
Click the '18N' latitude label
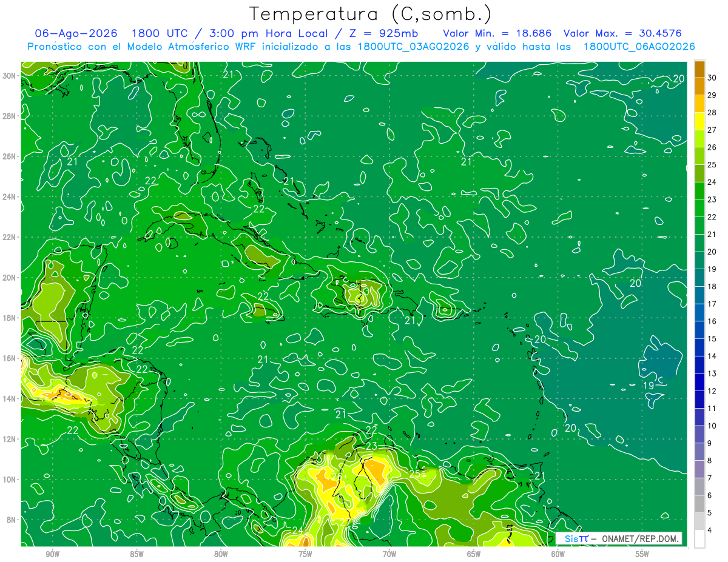(8, 318)
